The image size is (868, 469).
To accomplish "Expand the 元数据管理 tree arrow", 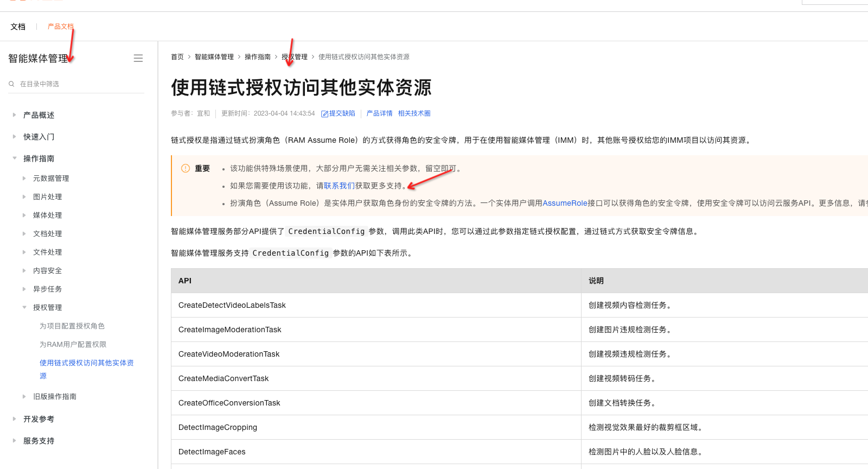I will 24,178.
